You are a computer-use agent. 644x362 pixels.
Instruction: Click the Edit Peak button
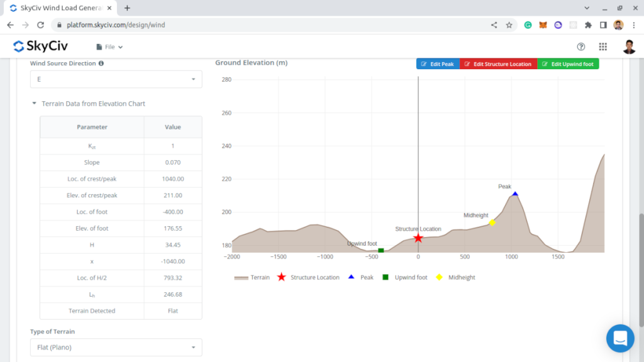tap(438, 64)
